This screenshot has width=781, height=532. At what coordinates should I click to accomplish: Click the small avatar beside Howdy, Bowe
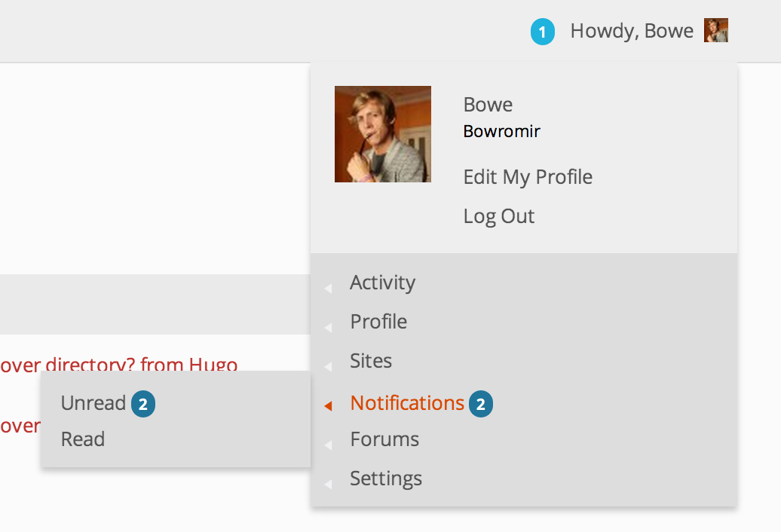715,30
